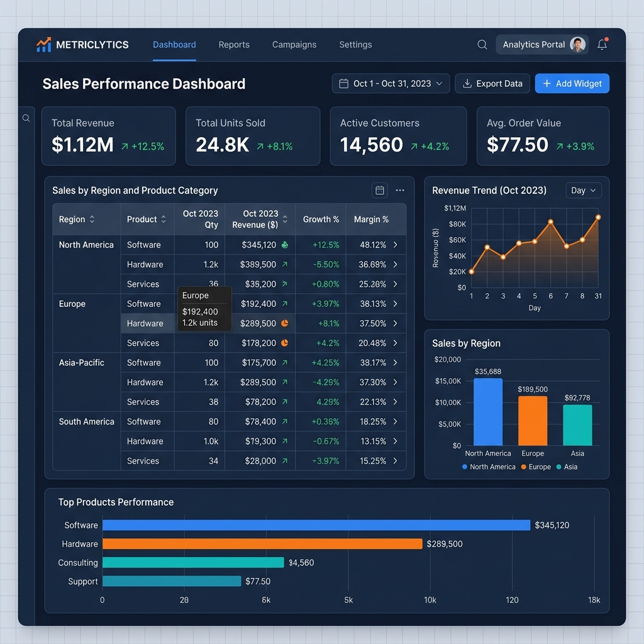Click the green icon beside $345,120 revenue
Screen dimensions: 644x644
(285, 245)
